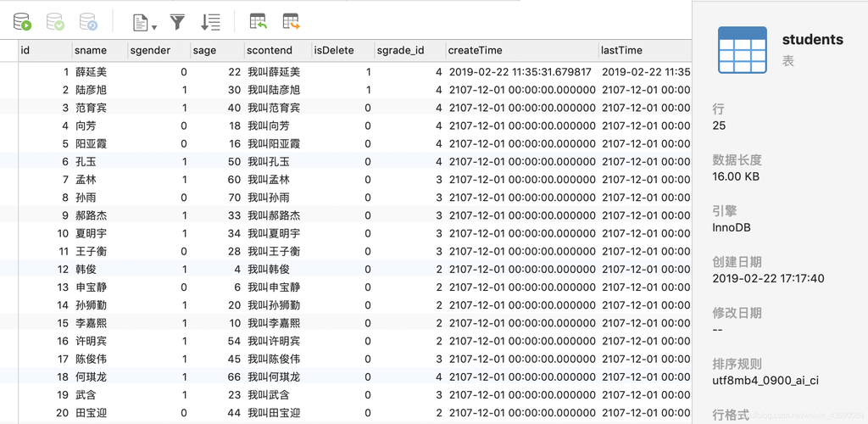868x424 pixels.
Task: Select the sage column header
Action: point(218,50)
